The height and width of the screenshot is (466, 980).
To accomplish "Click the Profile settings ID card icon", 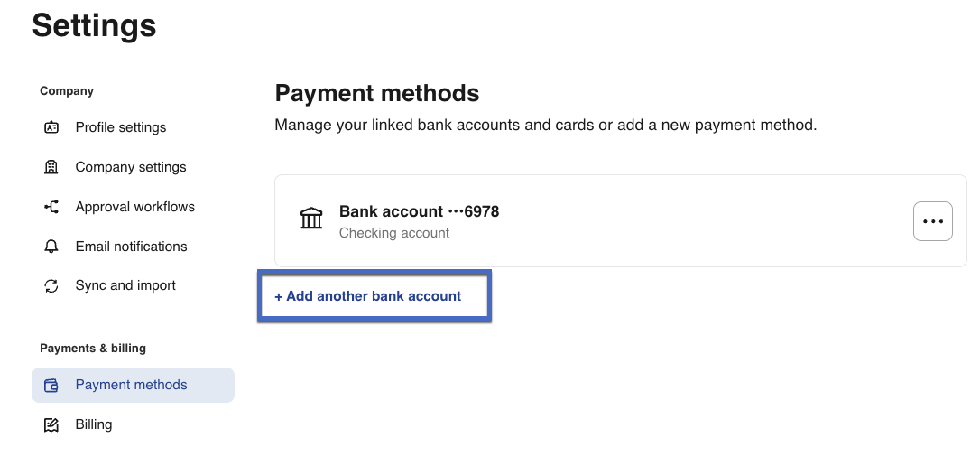I will [51, 127].
